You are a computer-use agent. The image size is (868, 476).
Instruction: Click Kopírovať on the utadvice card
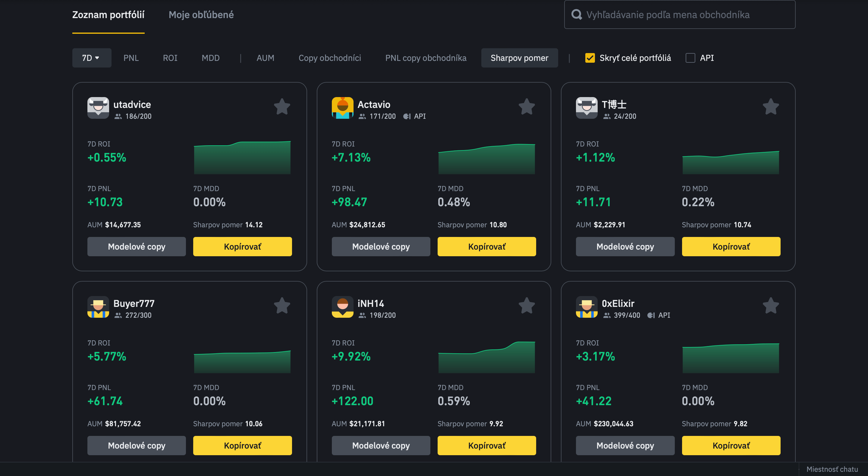point(242,246)
